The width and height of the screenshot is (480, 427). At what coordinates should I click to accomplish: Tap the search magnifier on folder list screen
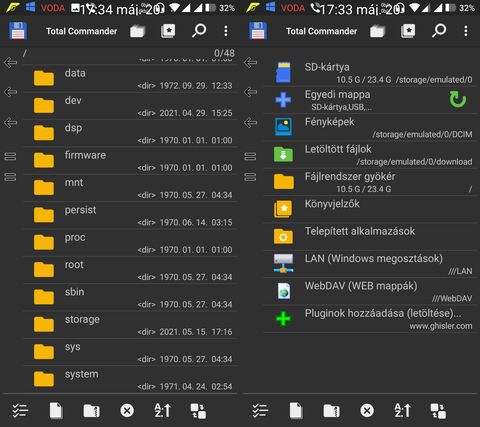[199, 31]
